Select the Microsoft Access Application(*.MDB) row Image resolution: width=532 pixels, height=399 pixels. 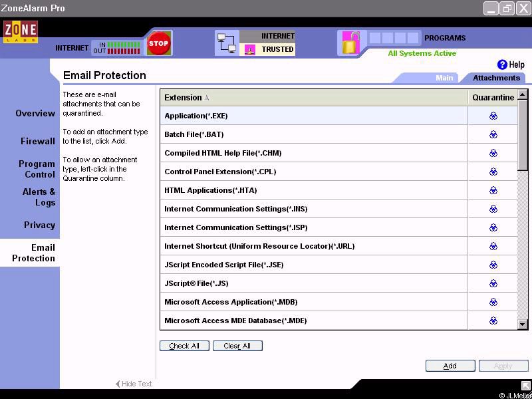point(314,302)
